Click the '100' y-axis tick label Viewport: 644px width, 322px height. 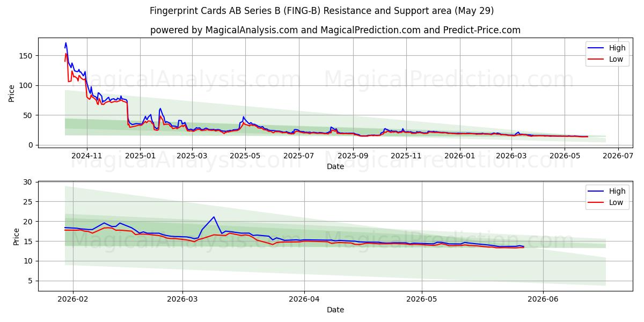pyautogui.click(x=27, y=85)
